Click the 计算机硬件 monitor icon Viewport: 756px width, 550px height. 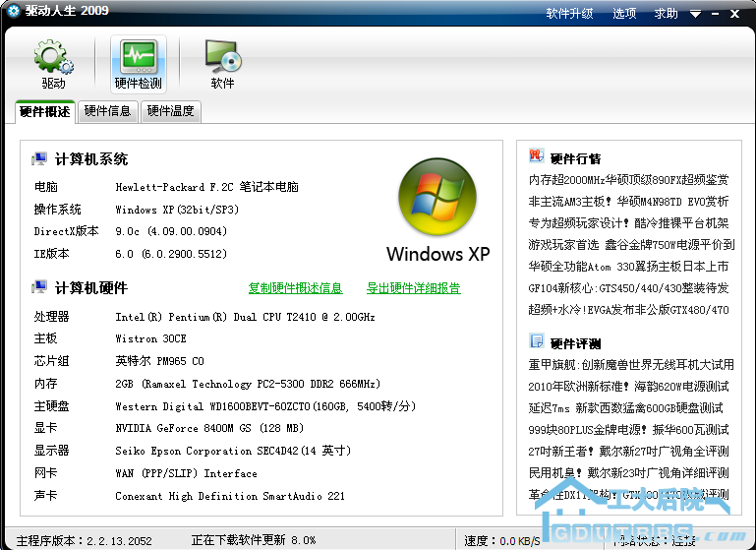tap(40, 287)
